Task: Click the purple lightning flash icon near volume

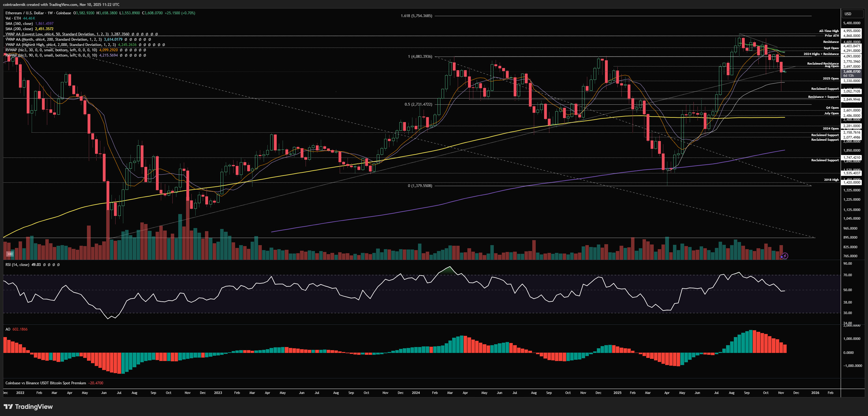Action: coord(785,256)
